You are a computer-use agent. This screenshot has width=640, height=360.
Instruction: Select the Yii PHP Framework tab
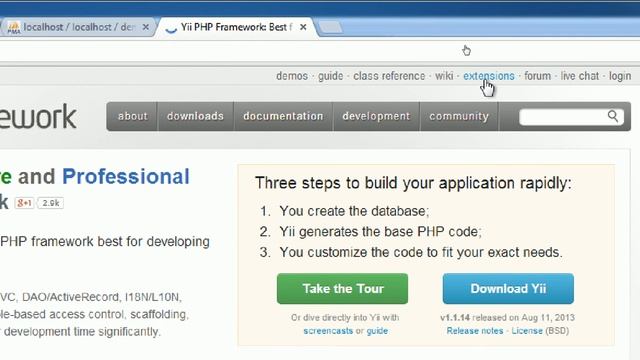237,27
